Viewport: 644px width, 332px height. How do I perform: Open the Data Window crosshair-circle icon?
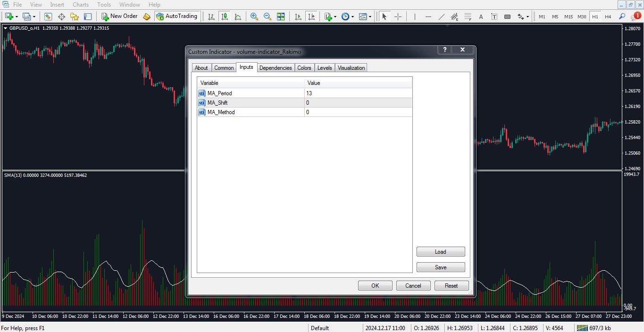[61, 17]
